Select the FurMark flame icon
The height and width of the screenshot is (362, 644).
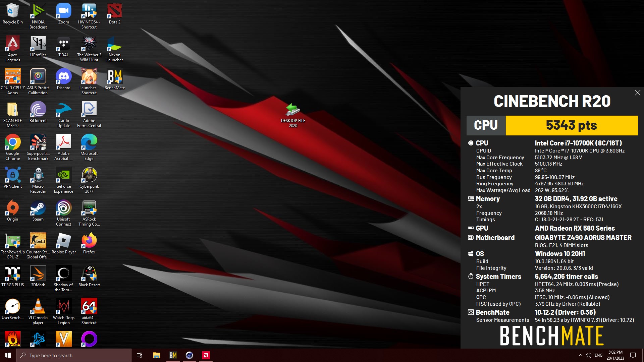click(13, 339)
